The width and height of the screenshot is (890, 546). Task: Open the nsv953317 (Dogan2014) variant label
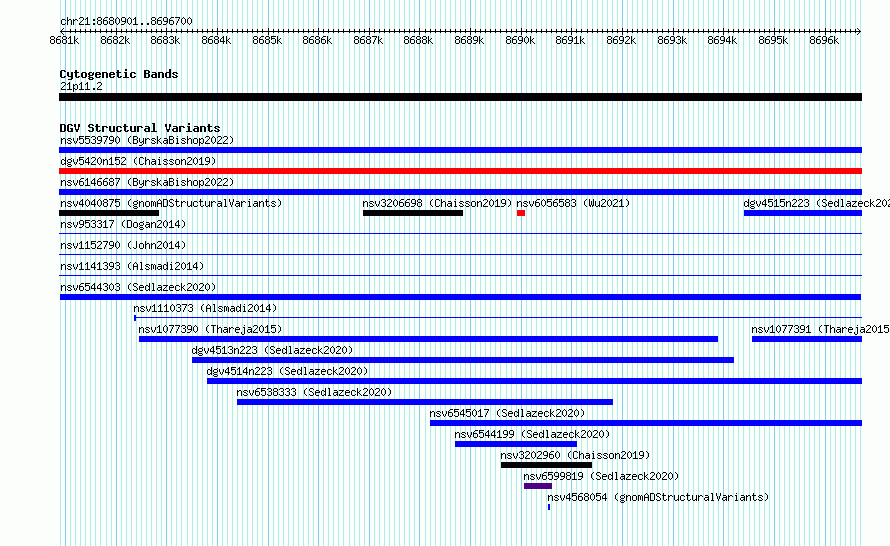pyautogui.click(x=123, y=224)
